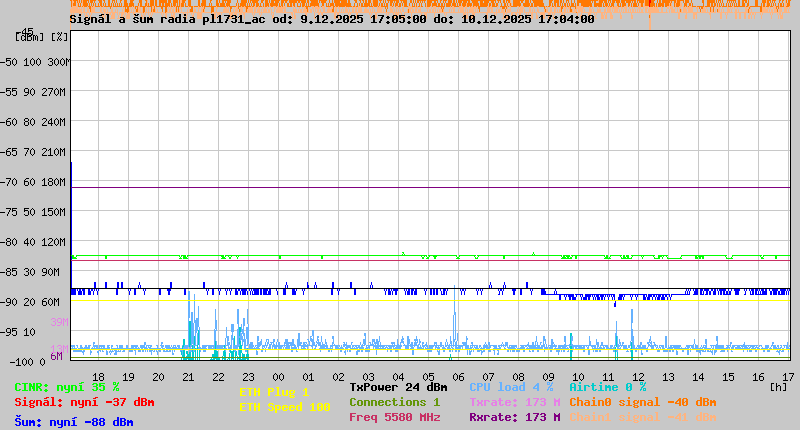Click the '-95 10' y-axis label
The width and height of the screenshot is (800, 430).
click(19, 333)
